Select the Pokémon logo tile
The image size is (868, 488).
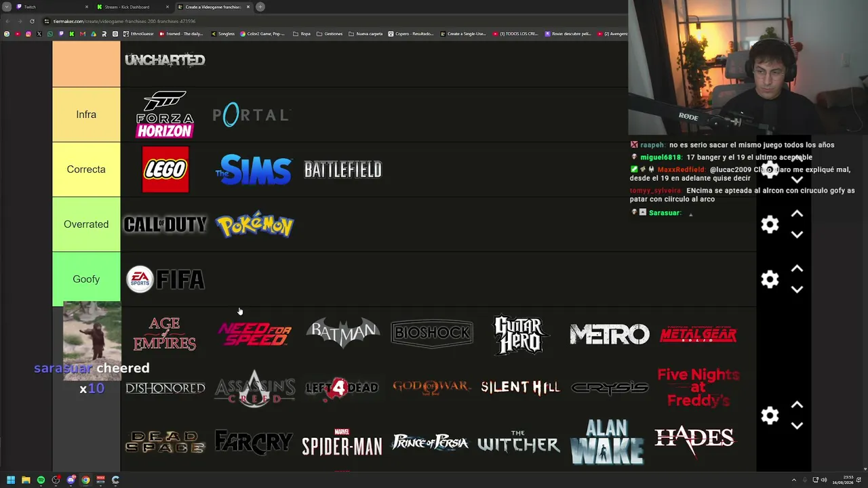pos(254,224)
